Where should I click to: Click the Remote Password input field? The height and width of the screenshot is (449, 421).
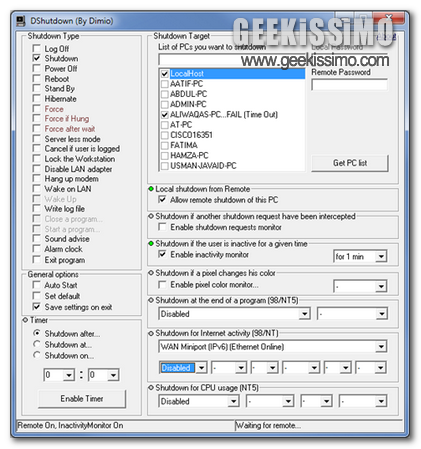tap(349, 85)
